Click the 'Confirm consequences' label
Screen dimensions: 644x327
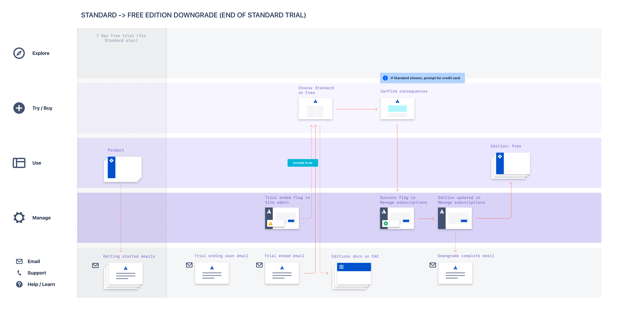pyautogui.click(x=404, y=91)
